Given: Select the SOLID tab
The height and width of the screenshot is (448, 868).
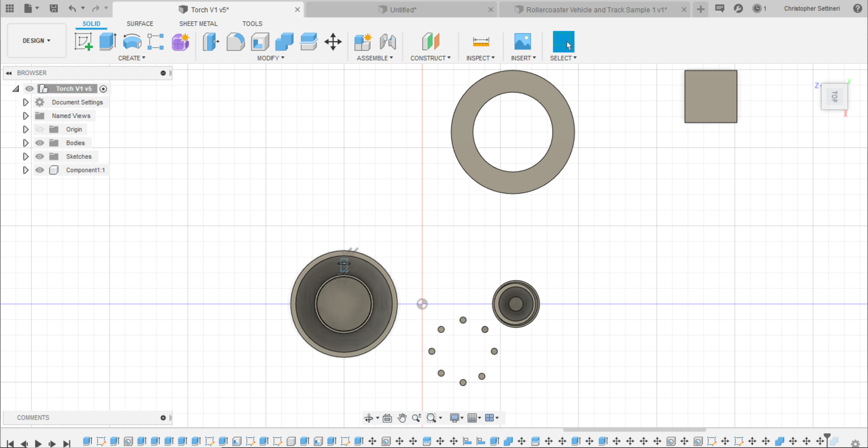Looking at the screenshot, I should coord(91,24).
